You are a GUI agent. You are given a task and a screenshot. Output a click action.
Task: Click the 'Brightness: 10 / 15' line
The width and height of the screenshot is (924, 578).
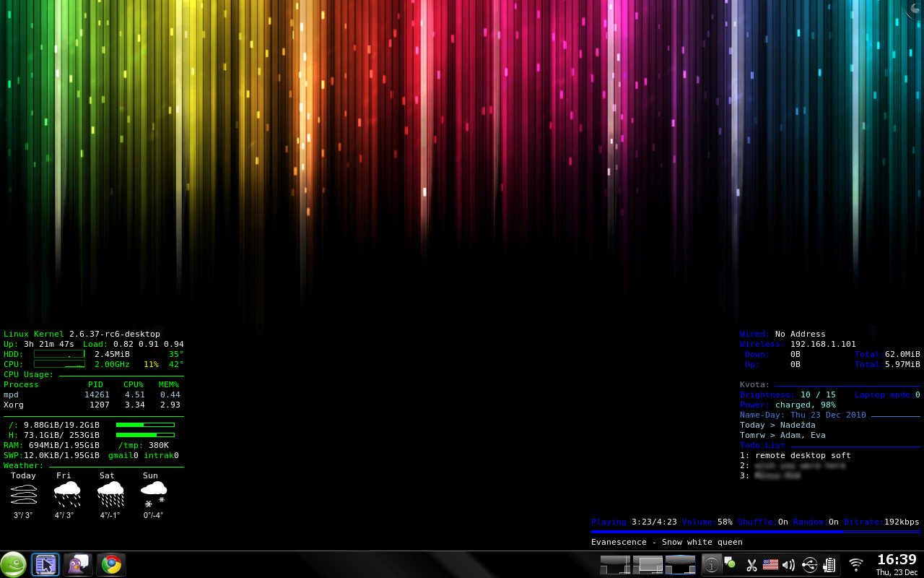(x=788, y=394)
